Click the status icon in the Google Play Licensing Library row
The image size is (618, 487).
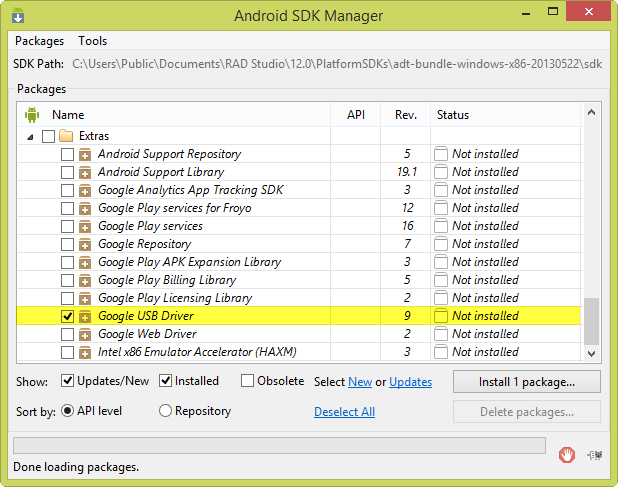click(441, 298)
